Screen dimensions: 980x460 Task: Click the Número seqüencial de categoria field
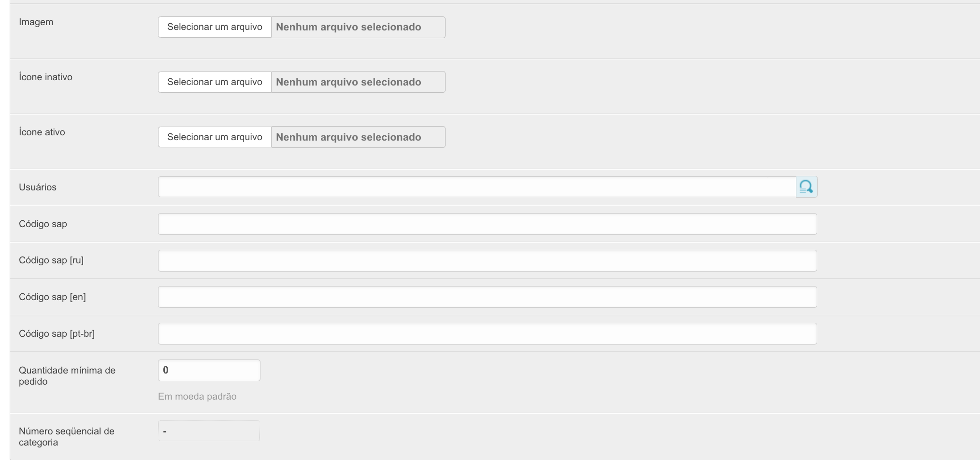tap(209, 431)
